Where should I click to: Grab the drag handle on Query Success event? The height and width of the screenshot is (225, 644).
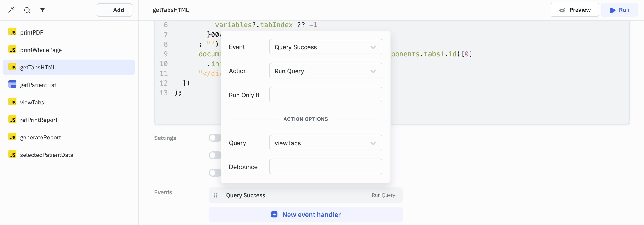point(215,195)
